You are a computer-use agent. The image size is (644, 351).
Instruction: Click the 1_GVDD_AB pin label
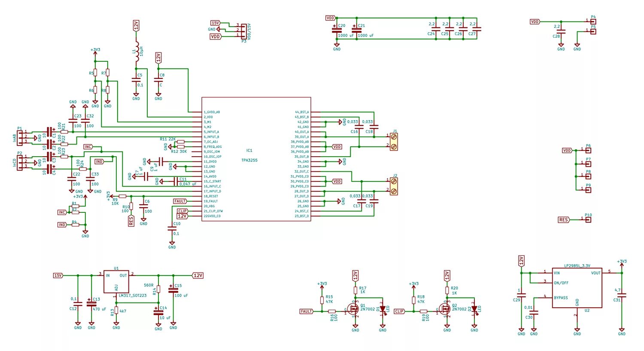(x=212, y=112)
